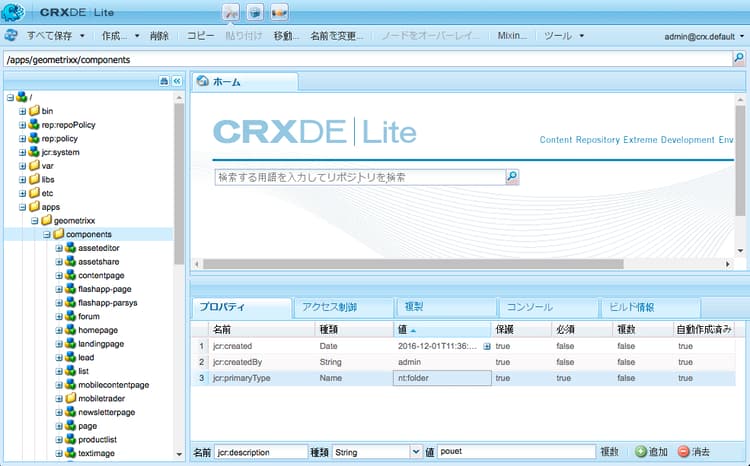
Task: Click the path bar search magnifier icon
Action: [x=739, y=59]
